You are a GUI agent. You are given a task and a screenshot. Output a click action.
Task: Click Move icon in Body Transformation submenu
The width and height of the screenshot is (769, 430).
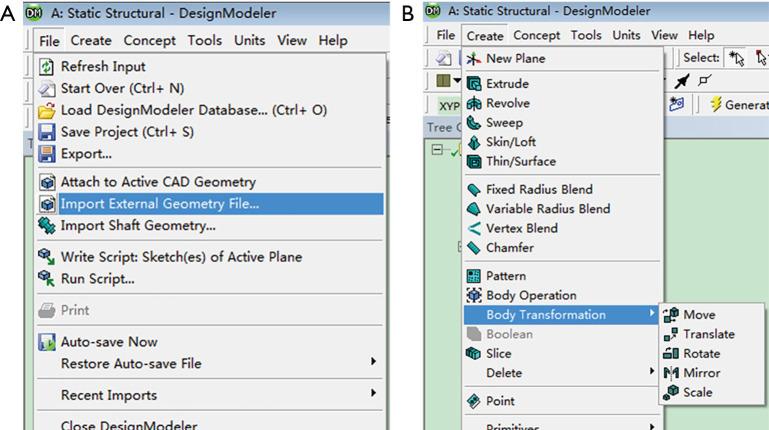(671, 315)
